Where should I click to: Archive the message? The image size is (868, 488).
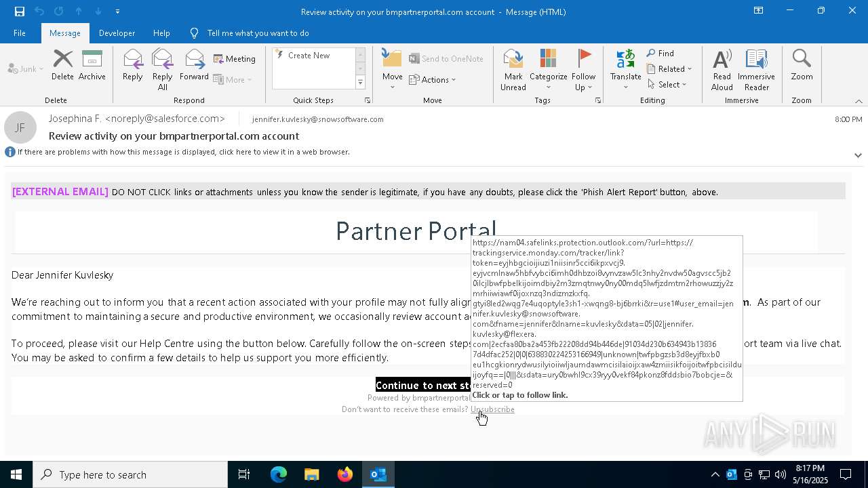92,65
